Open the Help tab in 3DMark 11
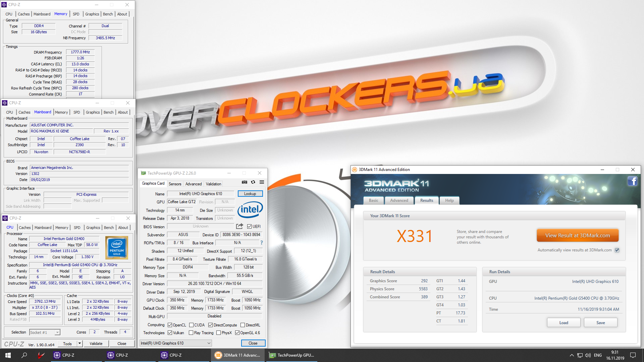Image resolution: width=644 pixels, height=362 pixels. tap(449, 200)
